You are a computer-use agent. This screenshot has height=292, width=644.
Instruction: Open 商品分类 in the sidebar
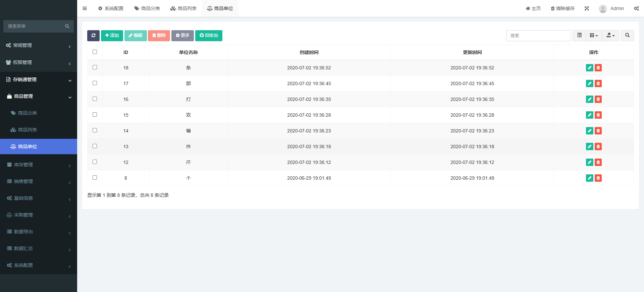coord(28,113)
